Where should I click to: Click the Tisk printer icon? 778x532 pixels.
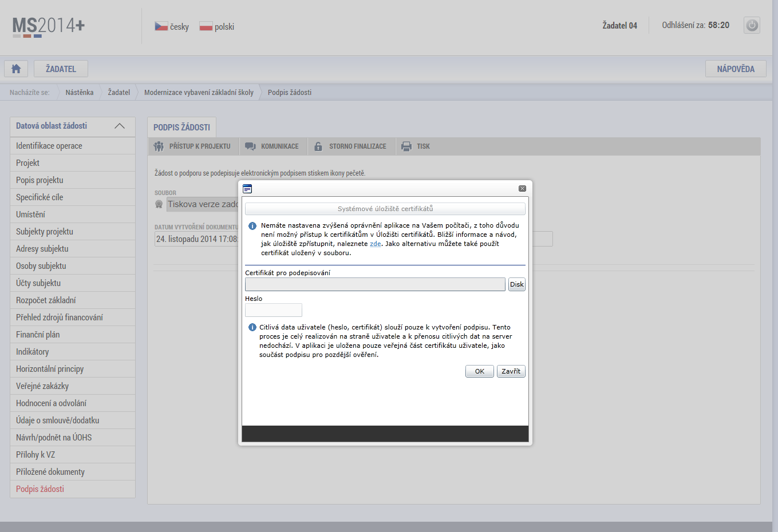coord(406,146)
